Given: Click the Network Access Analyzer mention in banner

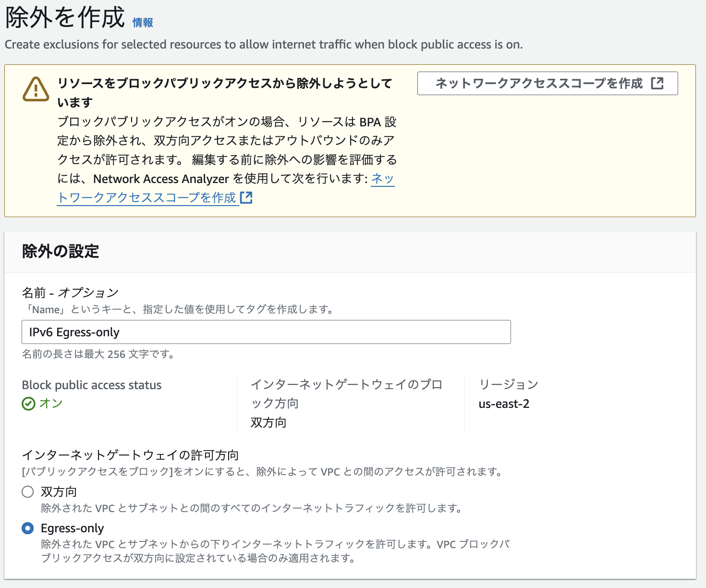Looking at the screenshot, I should (161, 179).
